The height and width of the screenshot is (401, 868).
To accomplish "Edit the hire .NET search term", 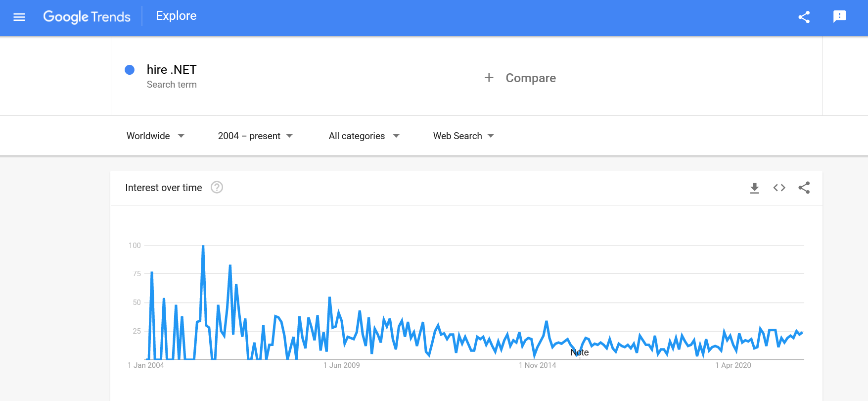I will 172,69.
